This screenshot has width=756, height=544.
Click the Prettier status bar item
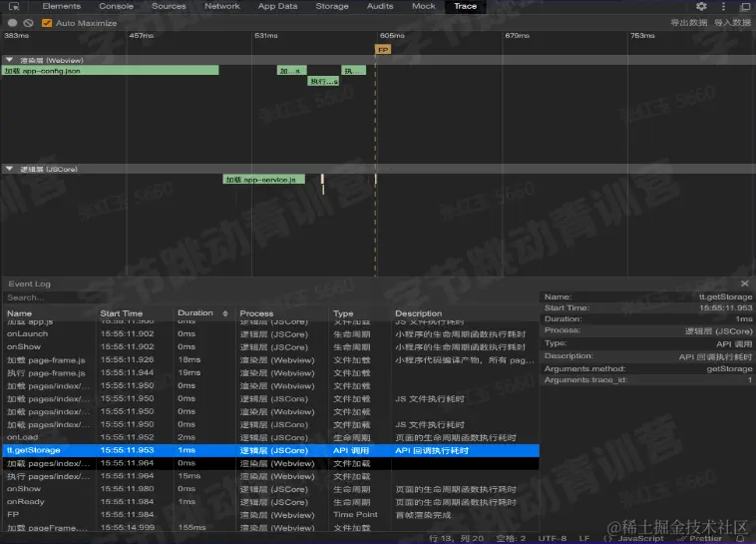pyautogui.click(x=699, y=538)
